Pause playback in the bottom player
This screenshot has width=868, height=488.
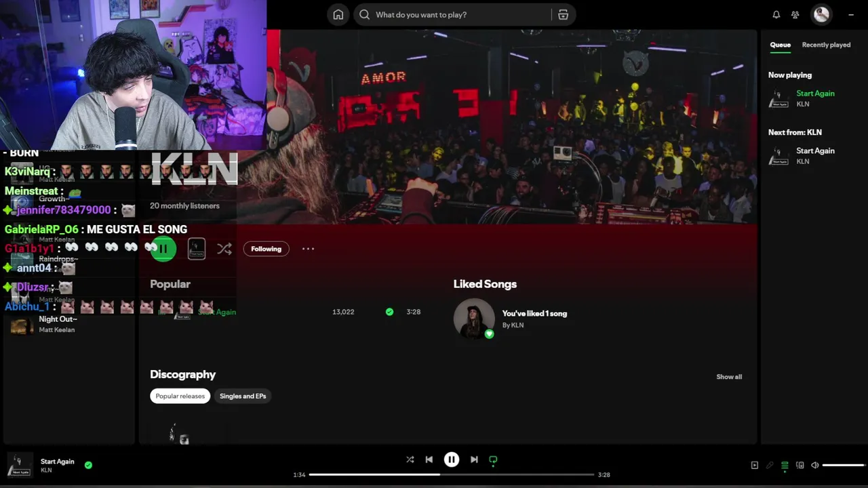(451, 460)
